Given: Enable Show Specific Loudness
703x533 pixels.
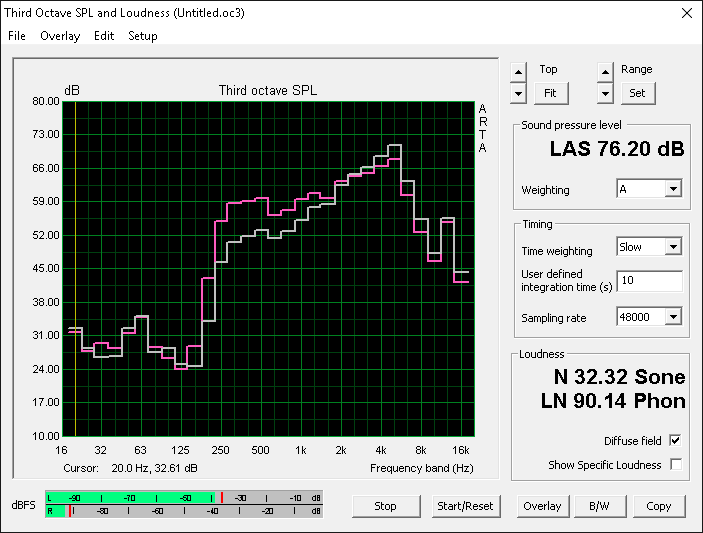Looking at the screenshot, I should click(675, 465).
